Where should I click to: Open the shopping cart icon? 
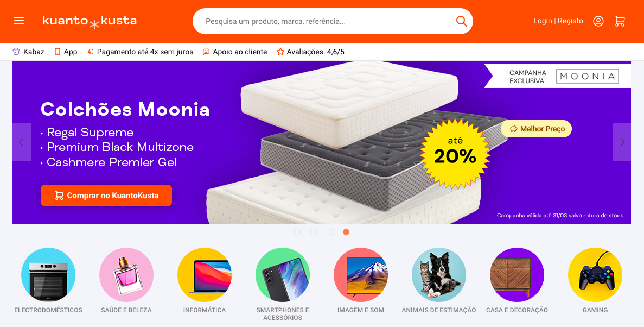[620, 21]
